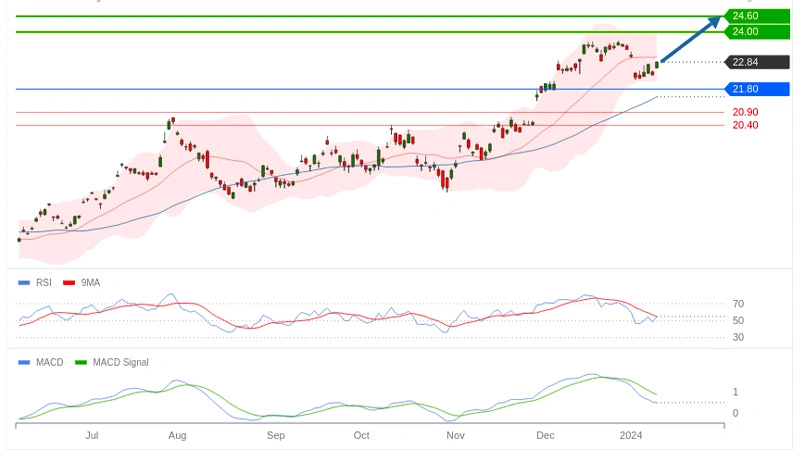Screen dimensions: 800x450
Task: Click the RSI 70 overbought level label
Action: (x=738, y=304)
